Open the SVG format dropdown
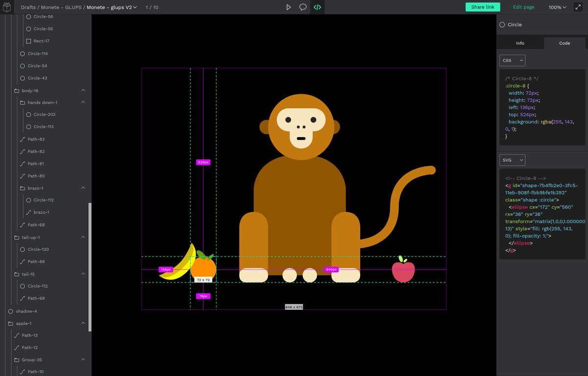588x376 pixels. tap(512, 160)
